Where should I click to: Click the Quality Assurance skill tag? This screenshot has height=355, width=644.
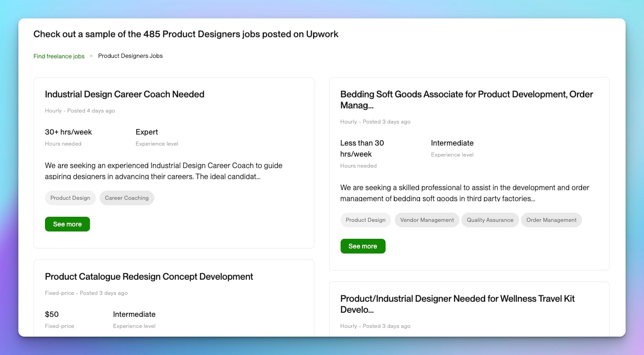pos(490,220)
